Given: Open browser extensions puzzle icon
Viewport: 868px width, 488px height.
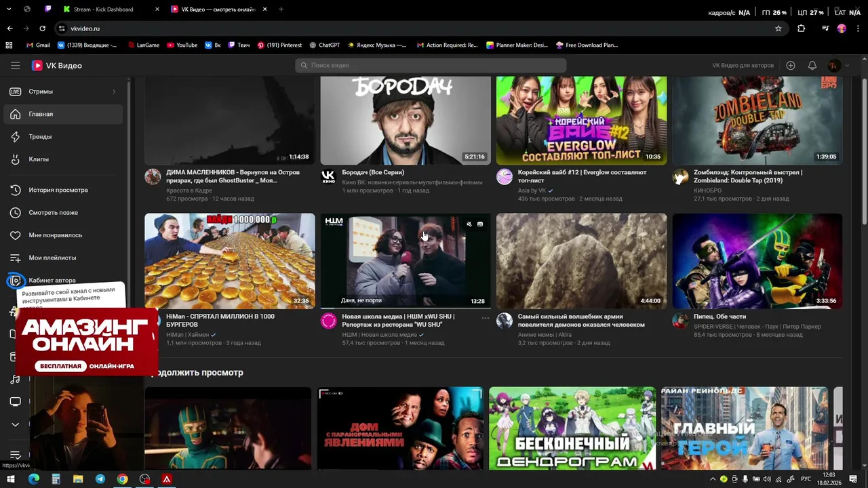Looking at the screenshot, I should [x=802, y=28].
